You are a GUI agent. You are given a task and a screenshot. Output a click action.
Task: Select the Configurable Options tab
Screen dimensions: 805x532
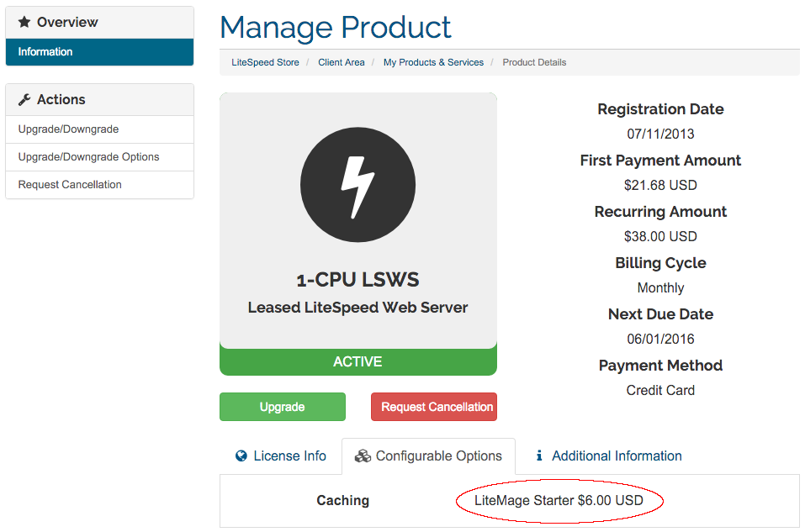tap(429, 456)
